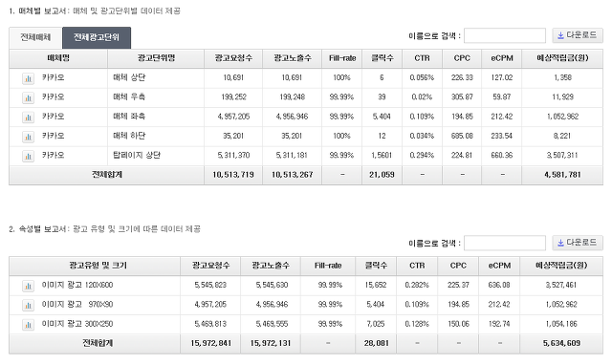This screenshot has width=612, height=364.
Task: Download the 매체별 보고서 data
Action: click(578, 35)
